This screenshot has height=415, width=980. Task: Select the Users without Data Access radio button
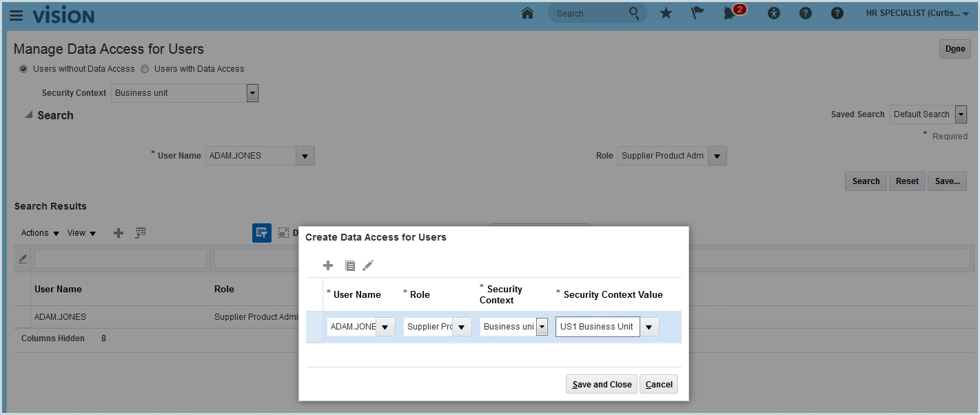click(23, 68)
